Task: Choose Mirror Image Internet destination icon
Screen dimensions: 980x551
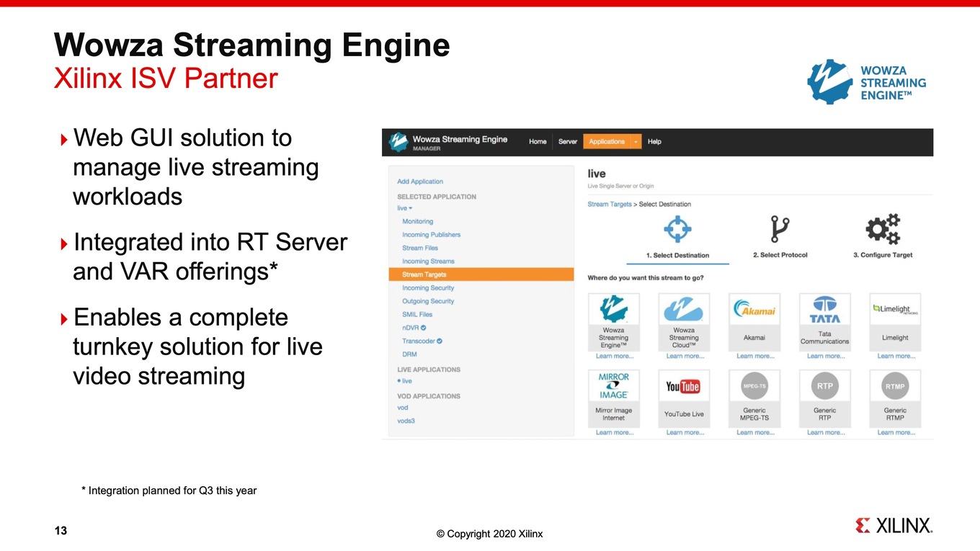Action: 613,386
